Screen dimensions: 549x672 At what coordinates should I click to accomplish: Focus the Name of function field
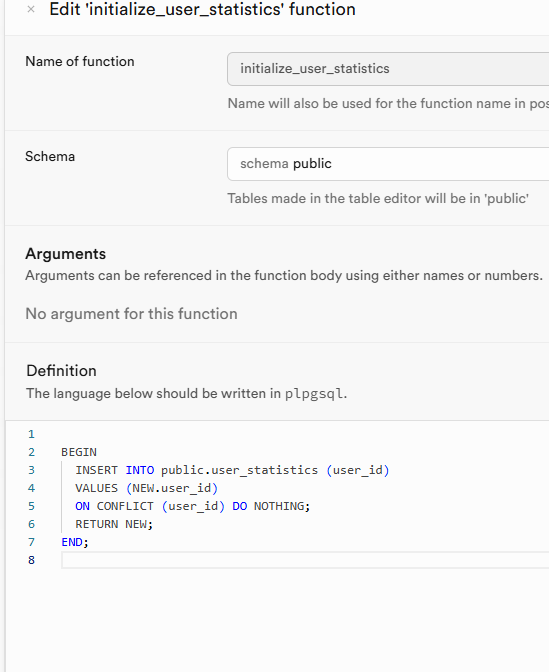388,69
